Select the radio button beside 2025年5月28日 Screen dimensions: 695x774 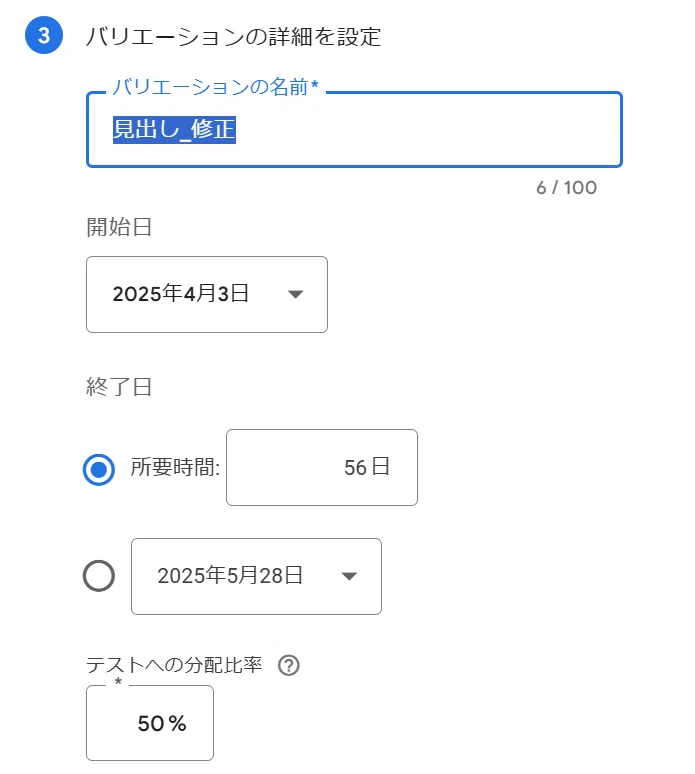(x=99, y=576)
